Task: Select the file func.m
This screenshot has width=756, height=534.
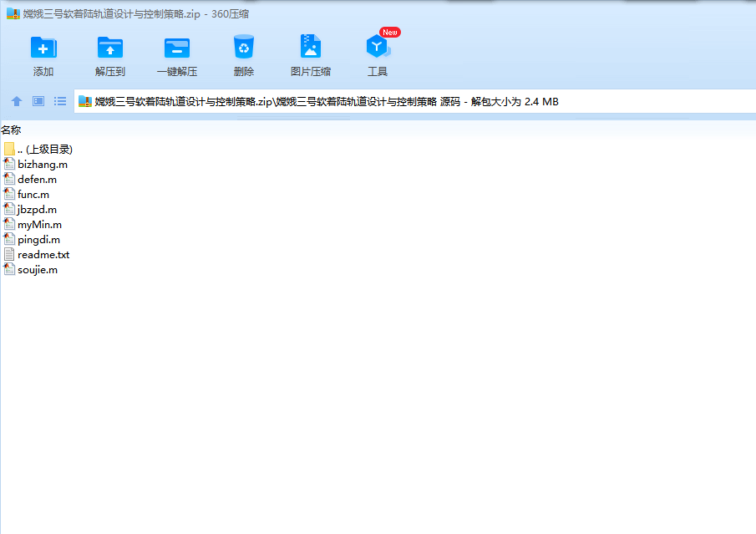Action: (x=33, y=195)
